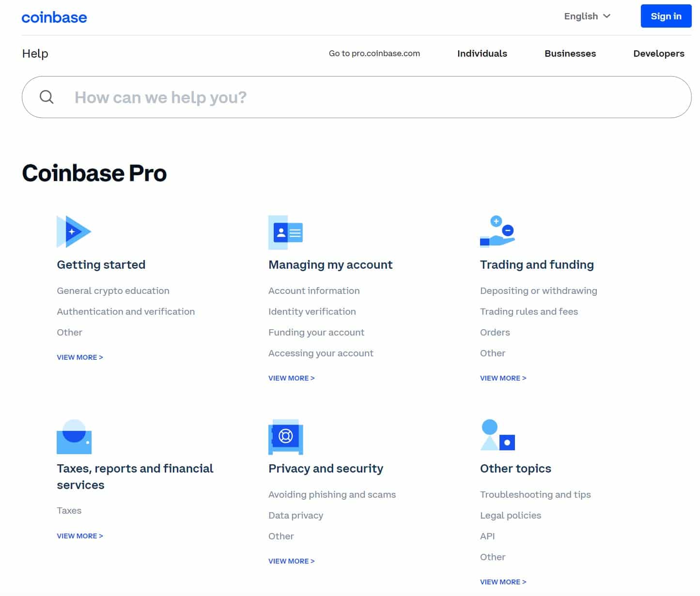This screenshot has height=596, width=700.
Task: Open the Businesses menu
Action: pyautogui.click(x=570, y=53)
